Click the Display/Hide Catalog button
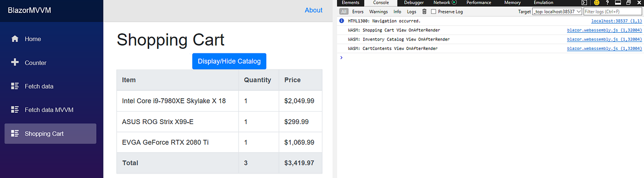 tap(229, 61)
